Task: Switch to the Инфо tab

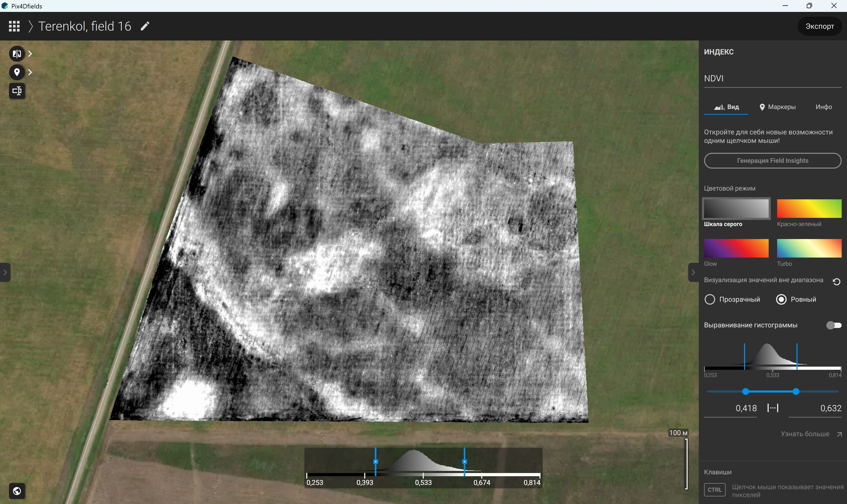Action: tap(824, 107)
